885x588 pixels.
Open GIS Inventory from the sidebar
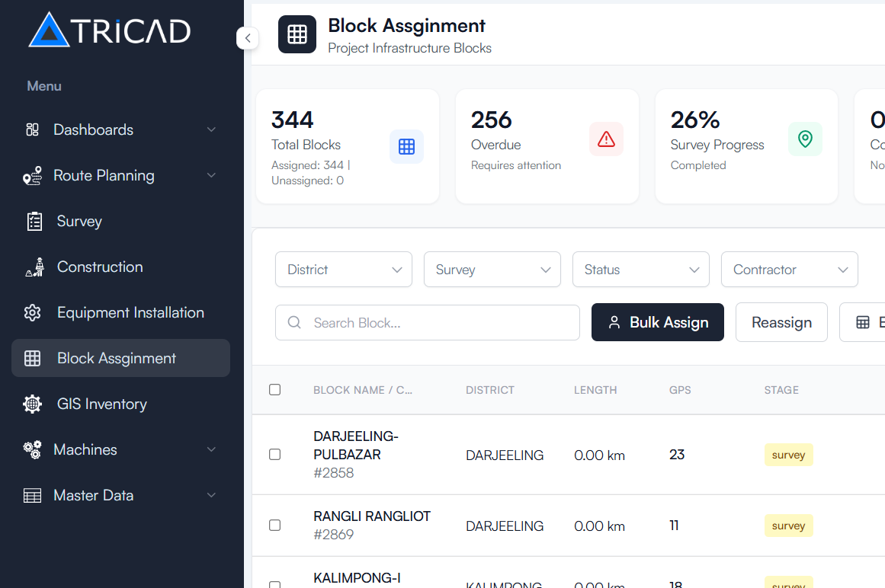coord(101,404)
